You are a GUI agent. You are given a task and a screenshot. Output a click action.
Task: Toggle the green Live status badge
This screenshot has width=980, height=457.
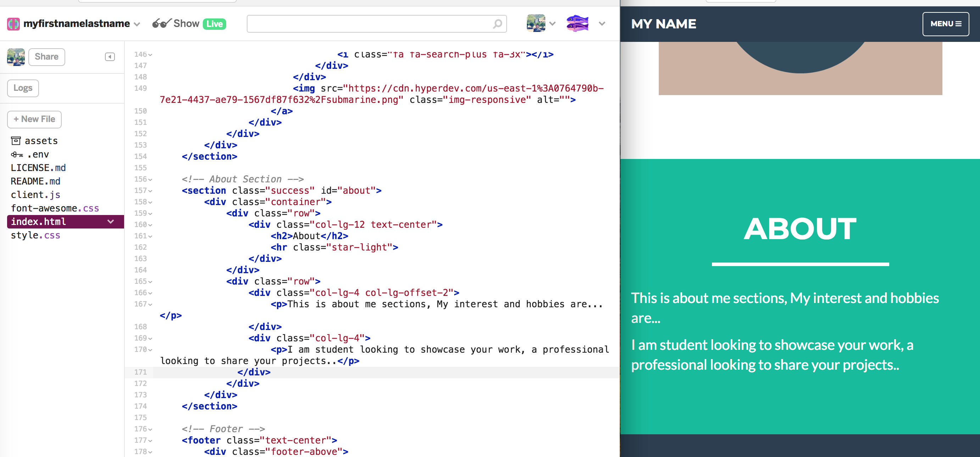(x=215, y=24)
